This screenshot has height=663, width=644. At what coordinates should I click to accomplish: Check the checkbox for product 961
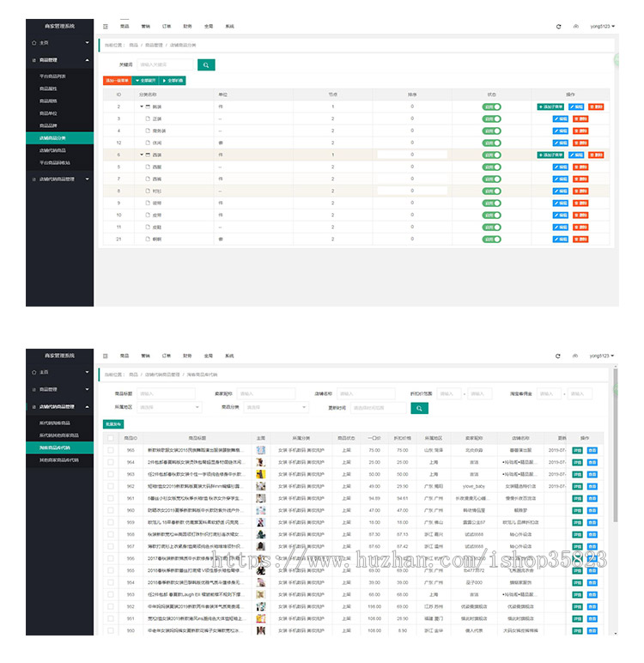tap(111, 498)
